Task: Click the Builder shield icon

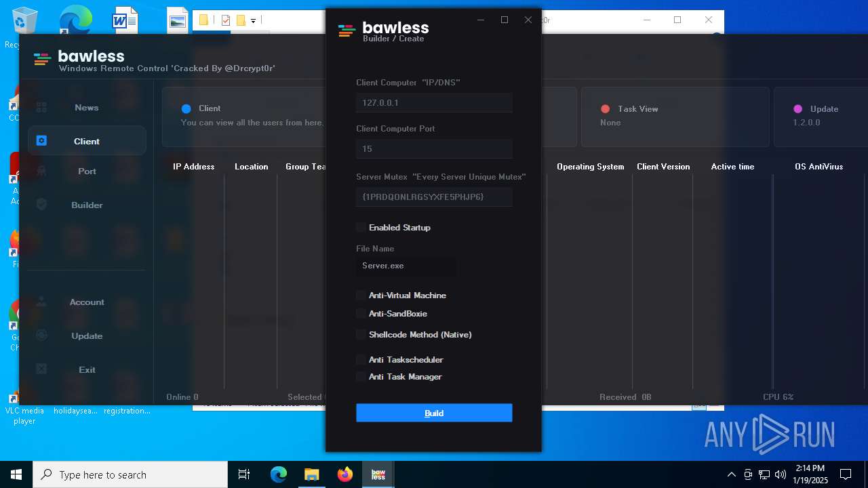Action: point(41,204)
